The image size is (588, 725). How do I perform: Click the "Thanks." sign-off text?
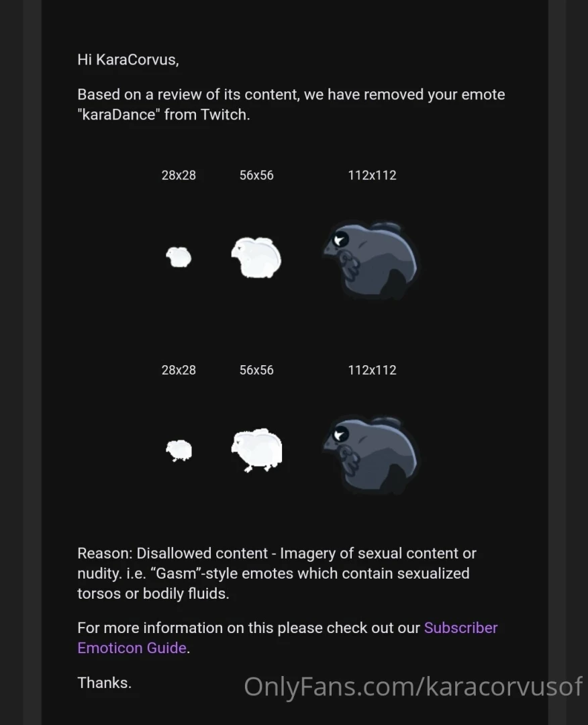coord(105,683)
